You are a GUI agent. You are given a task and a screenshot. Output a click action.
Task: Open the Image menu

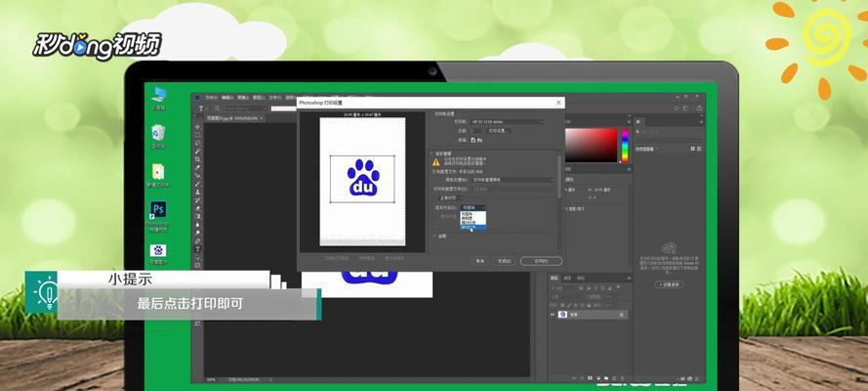pos(242,98)
